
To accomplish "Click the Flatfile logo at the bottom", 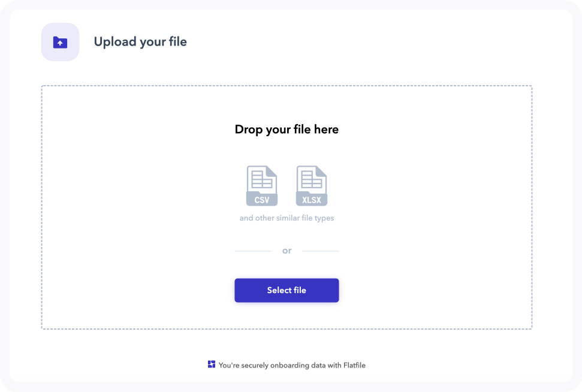I will [x=211, y=363].
